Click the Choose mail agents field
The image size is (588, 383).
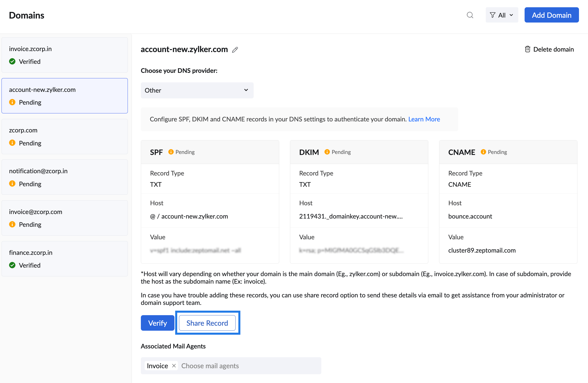click(x=248, y=366)
